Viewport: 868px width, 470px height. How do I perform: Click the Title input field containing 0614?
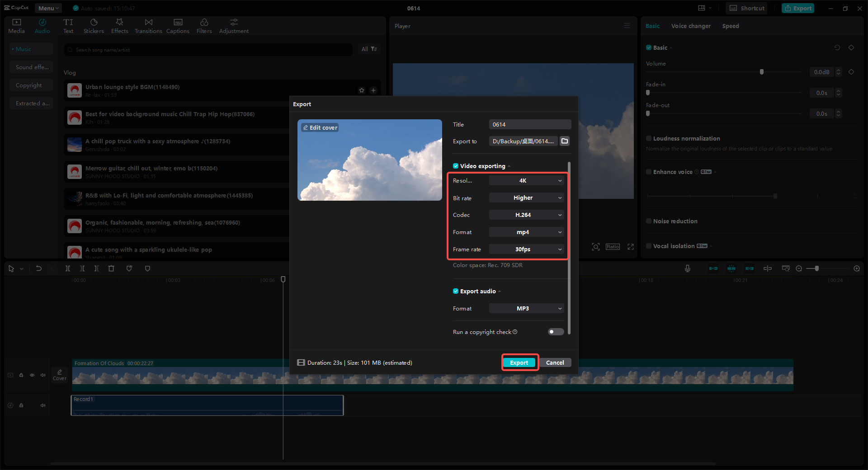pos(529,124)
